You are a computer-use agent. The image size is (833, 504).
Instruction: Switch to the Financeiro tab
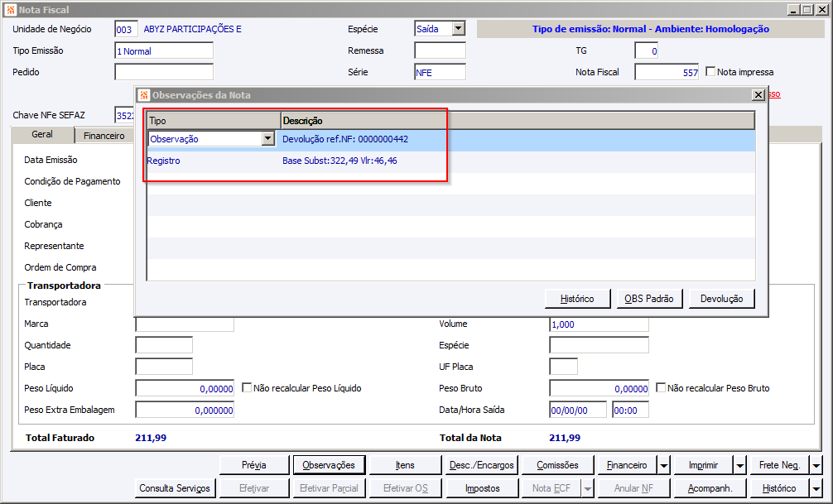[104, 136]
